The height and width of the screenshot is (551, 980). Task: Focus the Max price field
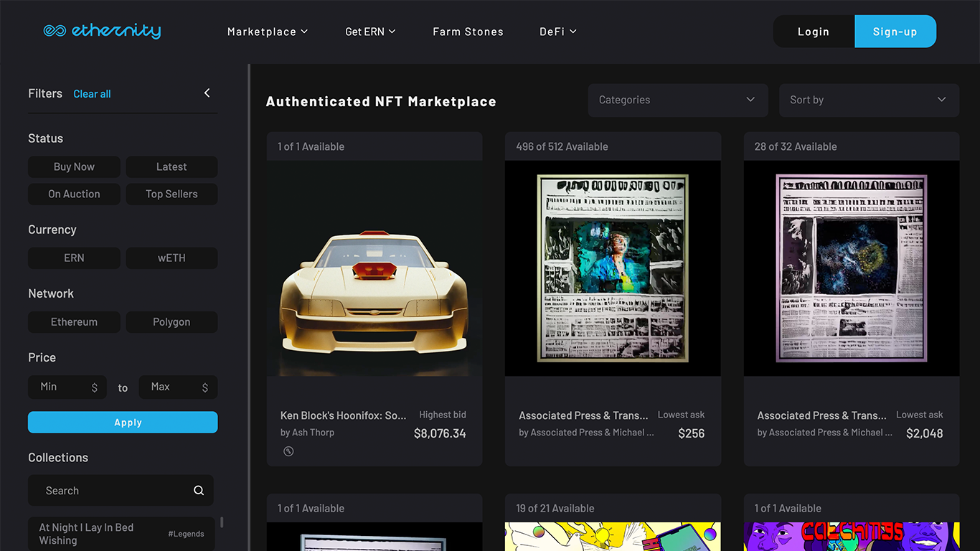click(x=178, y=387)
